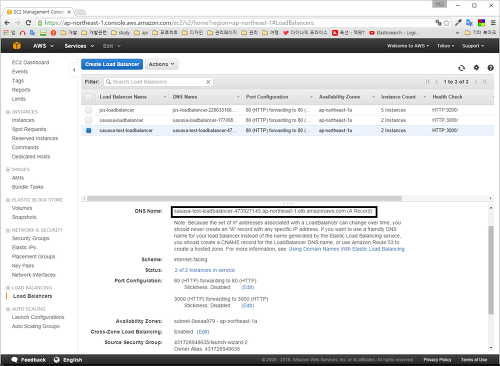Screen dimensions: 500x366
Task: Click the details pane vertical scrollbar
Action: [x=491, y=270]
